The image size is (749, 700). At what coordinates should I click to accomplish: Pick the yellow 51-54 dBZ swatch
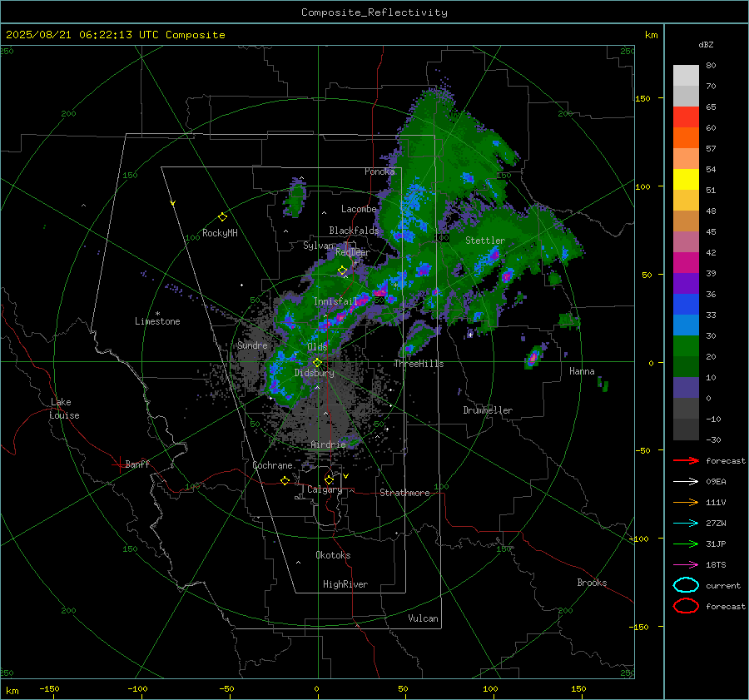tap(686, 180)
